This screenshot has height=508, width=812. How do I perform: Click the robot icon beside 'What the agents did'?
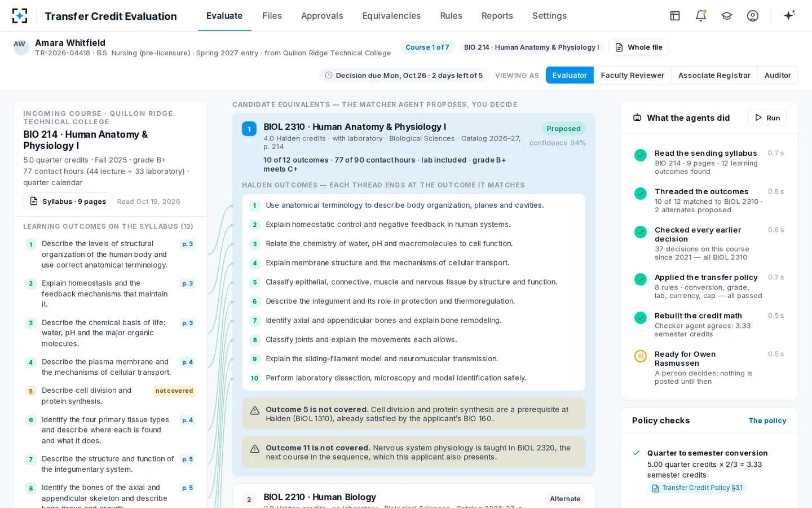[637, 118]
